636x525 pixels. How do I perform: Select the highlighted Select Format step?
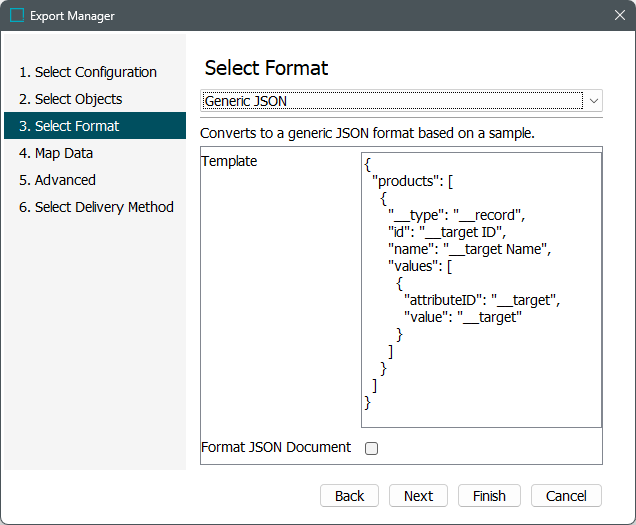click(x=77, y=126)
